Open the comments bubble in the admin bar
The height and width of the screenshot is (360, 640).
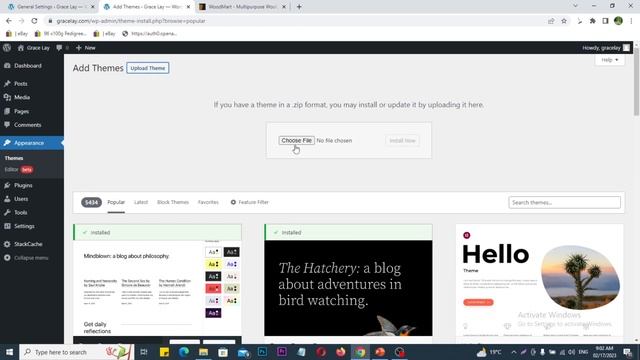(62, 48)
